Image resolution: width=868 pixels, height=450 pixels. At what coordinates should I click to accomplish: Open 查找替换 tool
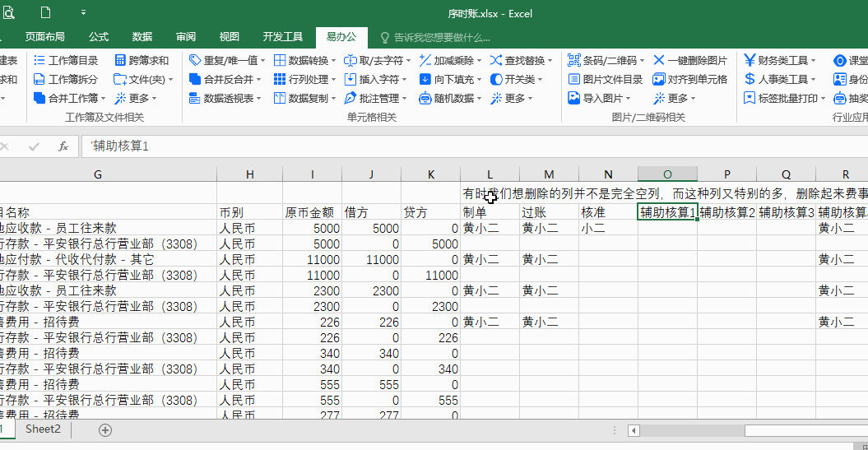pos(521,60)
